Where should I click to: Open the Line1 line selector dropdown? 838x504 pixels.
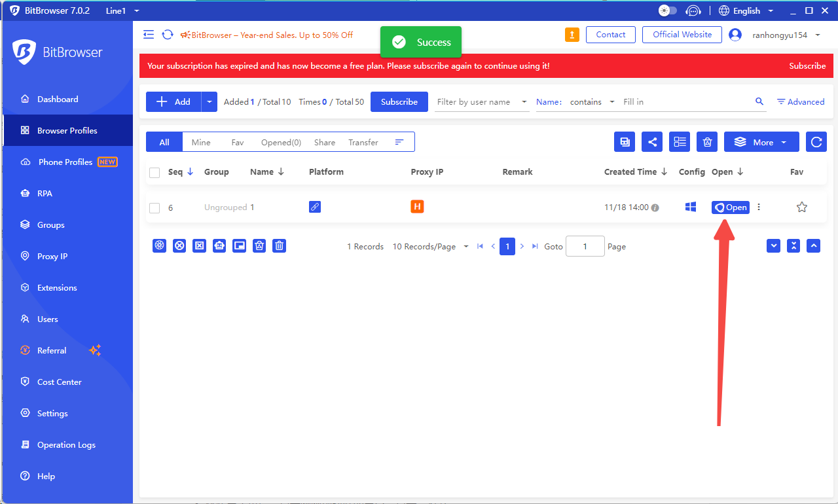coord(122,10)
